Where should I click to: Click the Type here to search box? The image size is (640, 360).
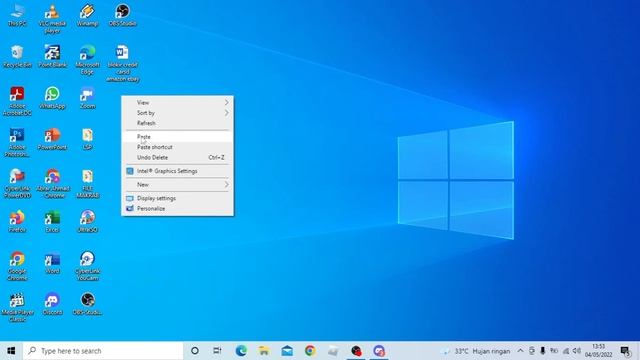[103, 351]
